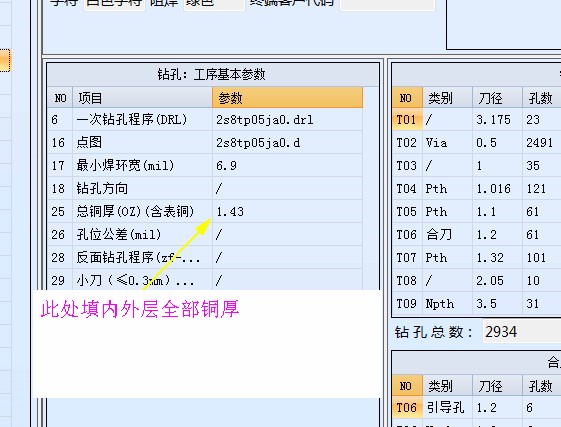The height and width of the screenshot is (427, 561).
Task: Click the T02 Via row
Action: (x=477, y=142)
